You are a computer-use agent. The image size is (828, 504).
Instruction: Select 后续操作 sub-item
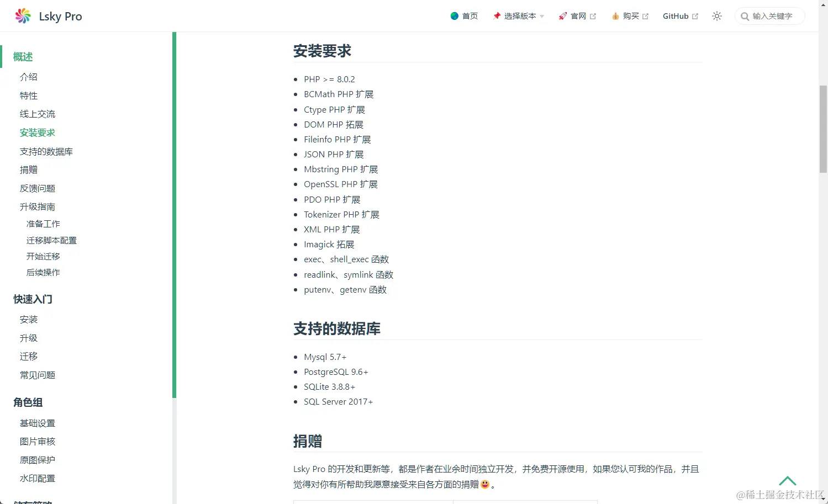click(43, 272)
